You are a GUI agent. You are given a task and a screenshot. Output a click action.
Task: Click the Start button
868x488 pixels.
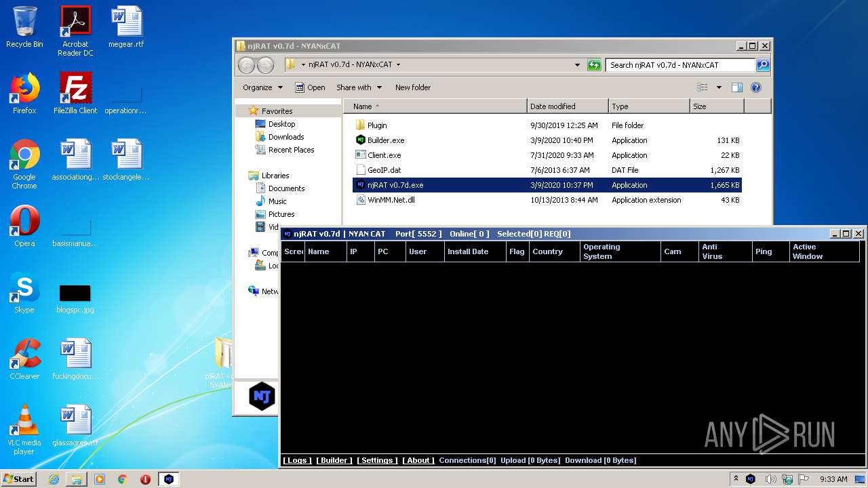18,479
